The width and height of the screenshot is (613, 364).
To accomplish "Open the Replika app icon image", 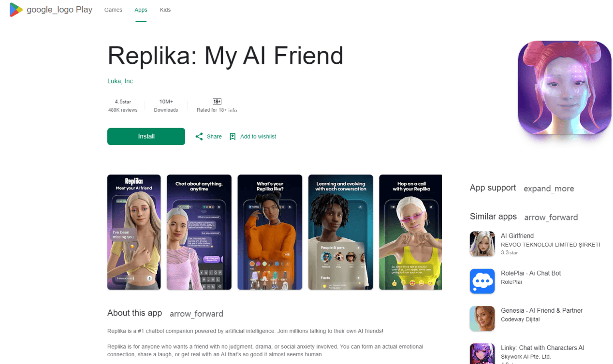I will click(565, 87).
